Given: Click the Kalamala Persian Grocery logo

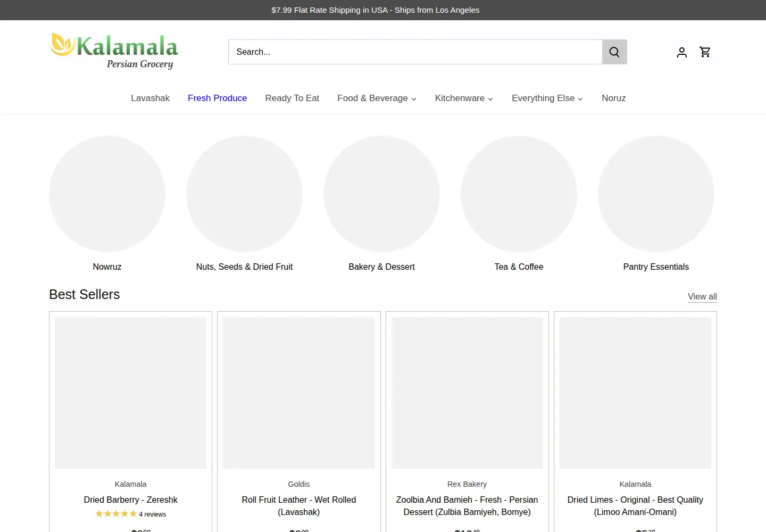Looking at the screenshot, I should [114, 51].
